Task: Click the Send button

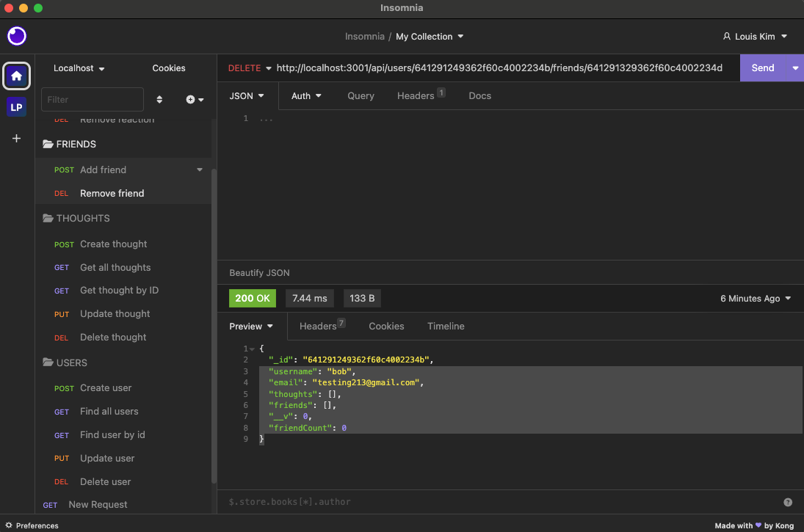Action: click(763, 68)
